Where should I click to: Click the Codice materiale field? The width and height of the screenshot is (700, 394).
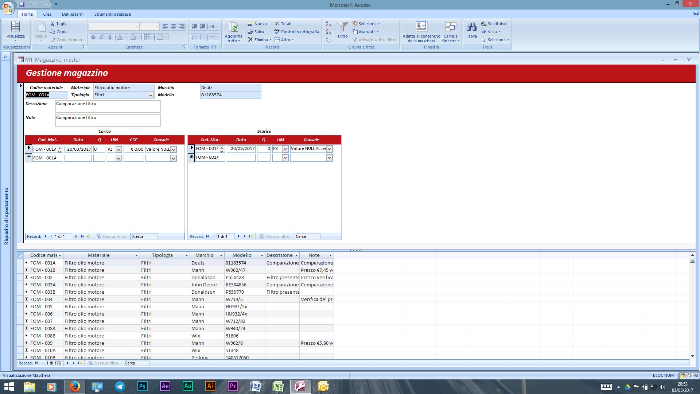pos(46,95)
